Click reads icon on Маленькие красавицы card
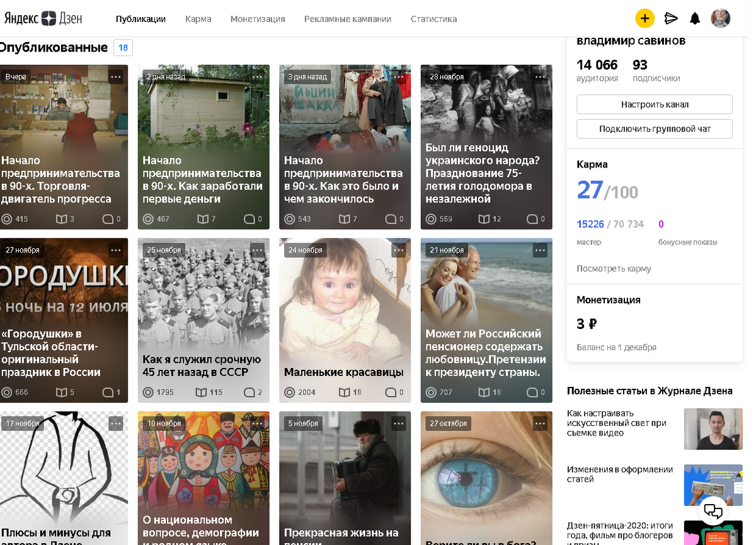 click(344, 393)
